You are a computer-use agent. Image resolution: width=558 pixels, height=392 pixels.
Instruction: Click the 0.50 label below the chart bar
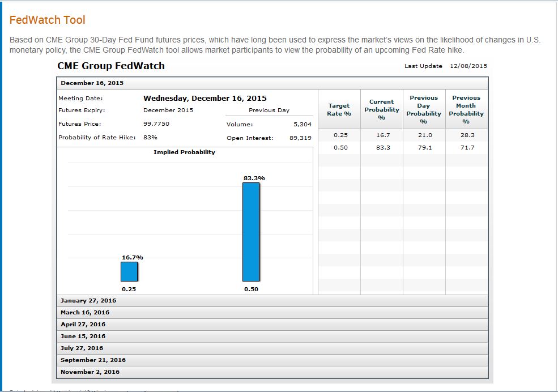pyautogui.click(x=252, y=289)
